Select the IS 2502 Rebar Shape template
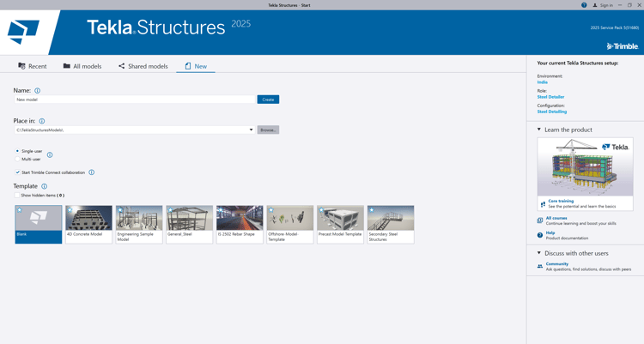Viewport: 644px width, 344px height. click(240, 225)
